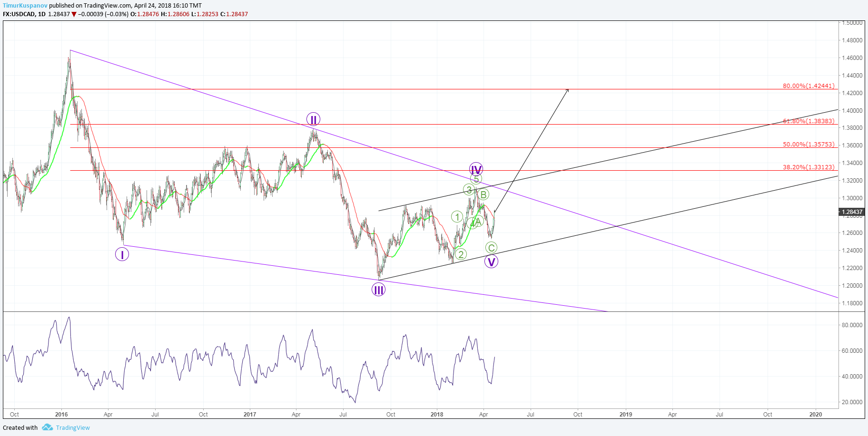Click the 80.0000 oscillator axis value

(x=852, y=325)
